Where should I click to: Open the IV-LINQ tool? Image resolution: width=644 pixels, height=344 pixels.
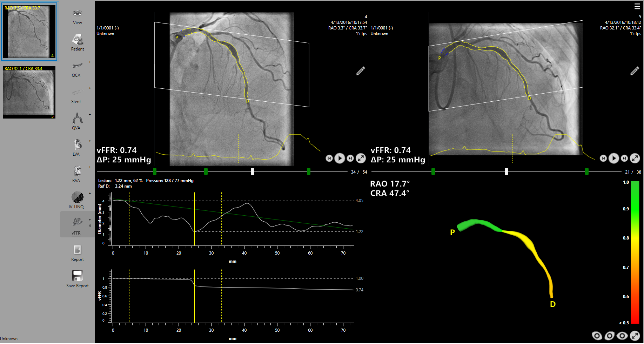pos(77,200)
